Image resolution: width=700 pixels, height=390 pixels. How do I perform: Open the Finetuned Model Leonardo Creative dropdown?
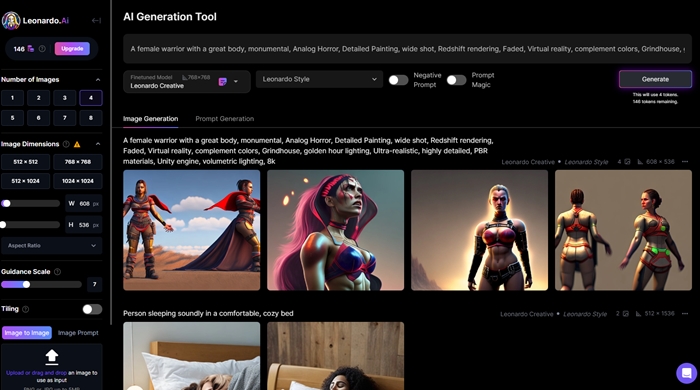pyautogui.click(x=187, y=82)
